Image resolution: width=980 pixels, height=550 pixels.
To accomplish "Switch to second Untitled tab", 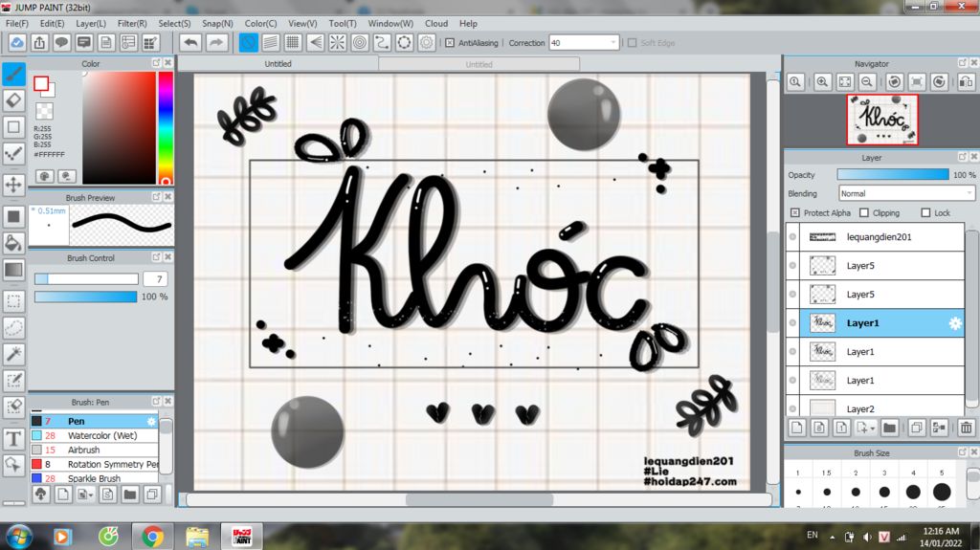I will pos(479,64).
